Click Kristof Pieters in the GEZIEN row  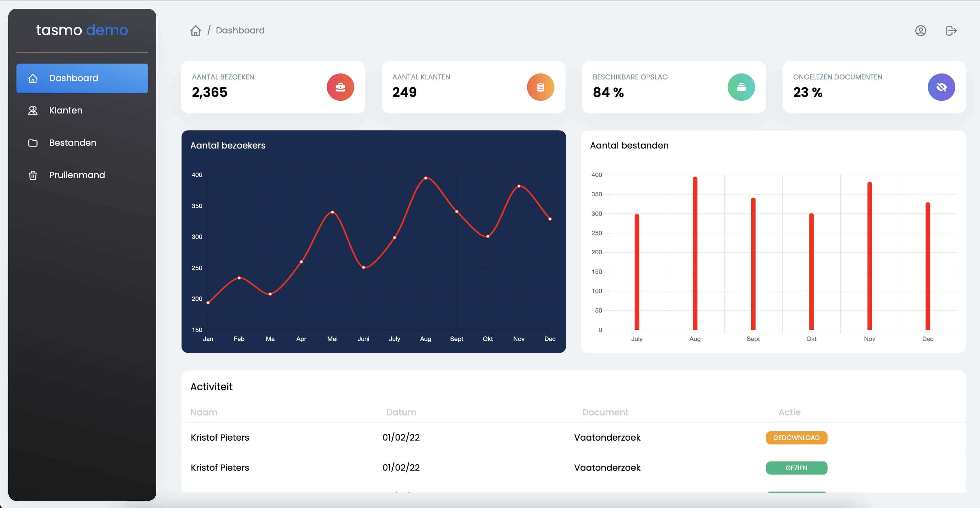[220, 468]
